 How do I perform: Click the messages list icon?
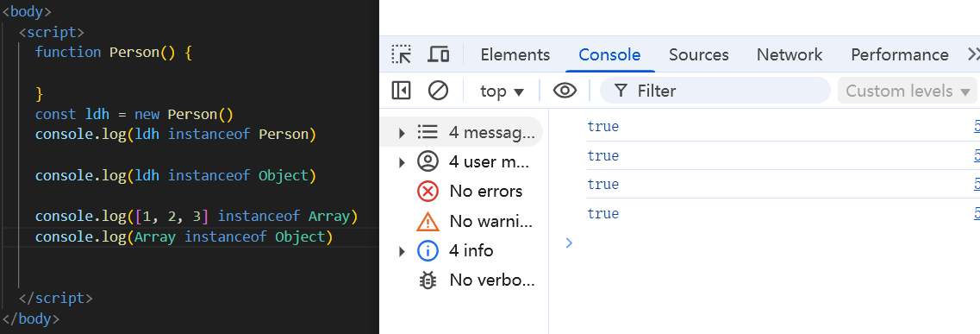click(428, 132)
